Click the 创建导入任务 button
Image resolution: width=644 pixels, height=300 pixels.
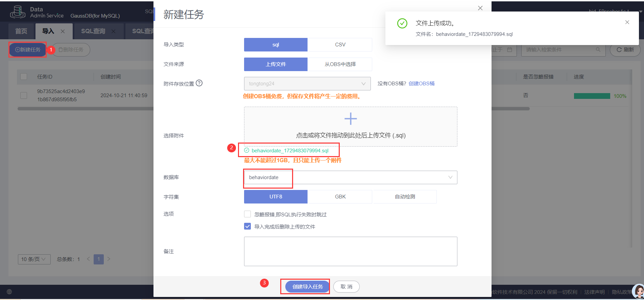[307, 287]
